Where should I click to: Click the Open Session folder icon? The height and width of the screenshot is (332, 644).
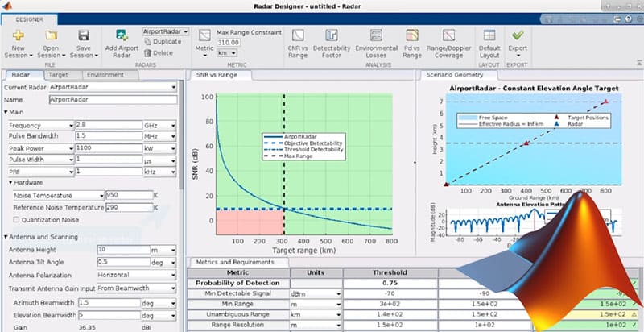click(x=51, y=35)
